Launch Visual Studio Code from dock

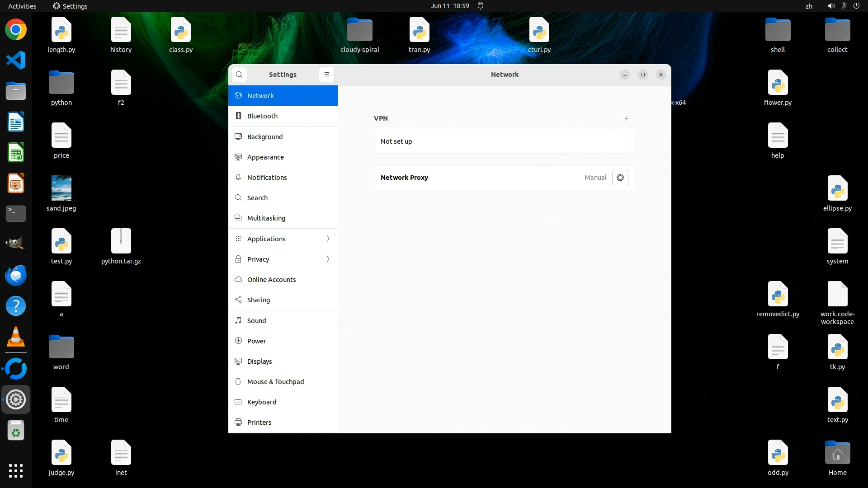pyautogui.click(x=16, y=60)
